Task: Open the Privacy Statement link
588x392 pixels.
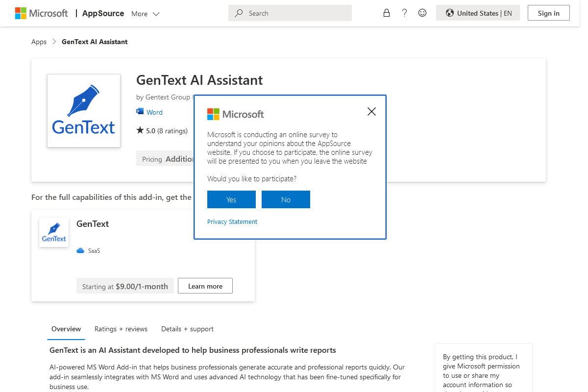Action: tap(232, 221)
